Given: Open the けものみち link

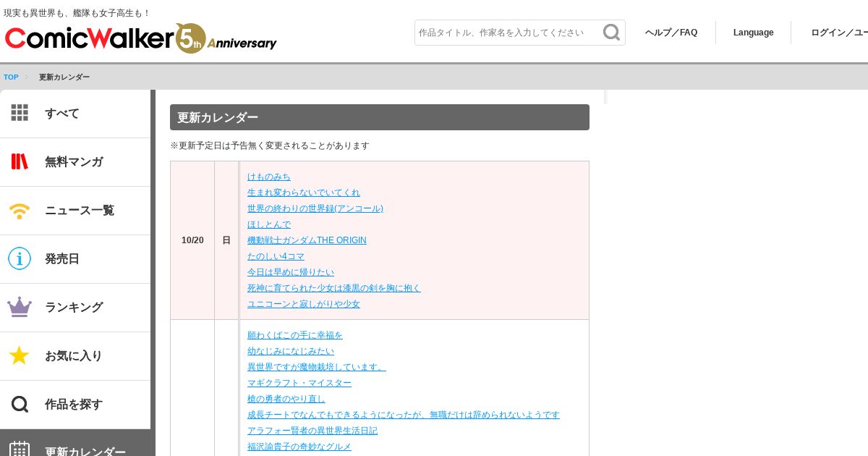Looking at the screenshot, I should click(269, 177).
